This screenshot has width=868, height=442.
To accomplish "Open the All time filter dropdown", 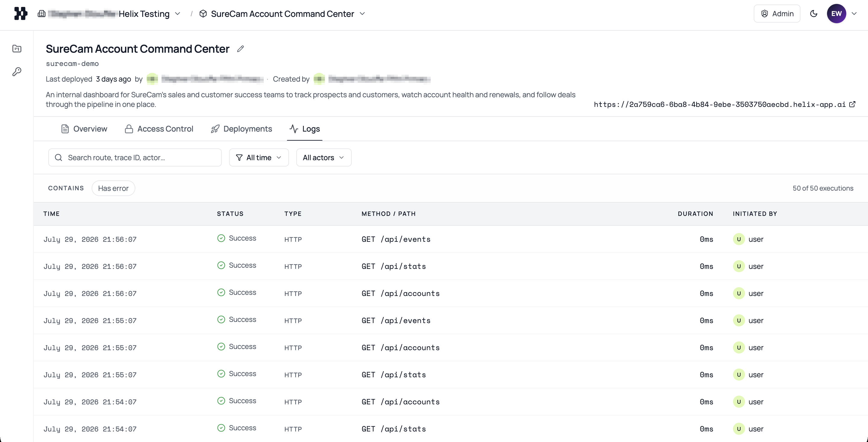I will click(x=259, y=157).
